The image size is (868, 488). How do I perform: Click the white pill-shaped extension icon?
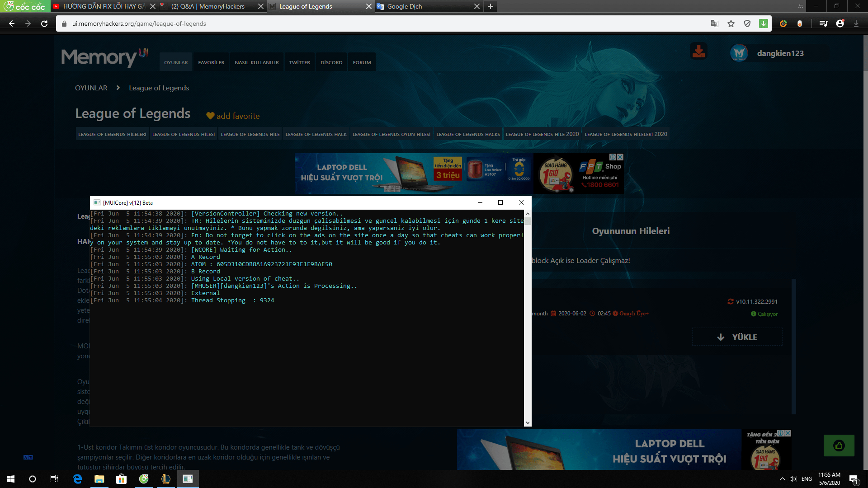(x=800, y=23)
